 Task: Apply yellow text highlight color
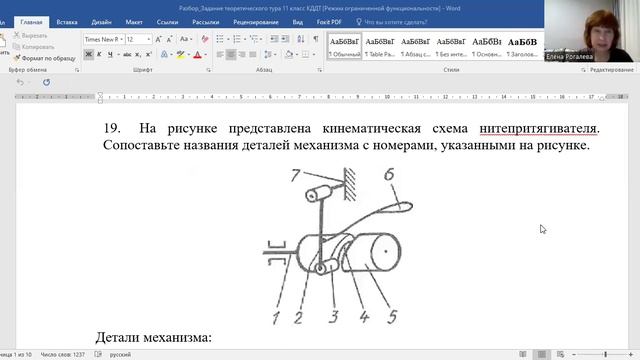181,54
